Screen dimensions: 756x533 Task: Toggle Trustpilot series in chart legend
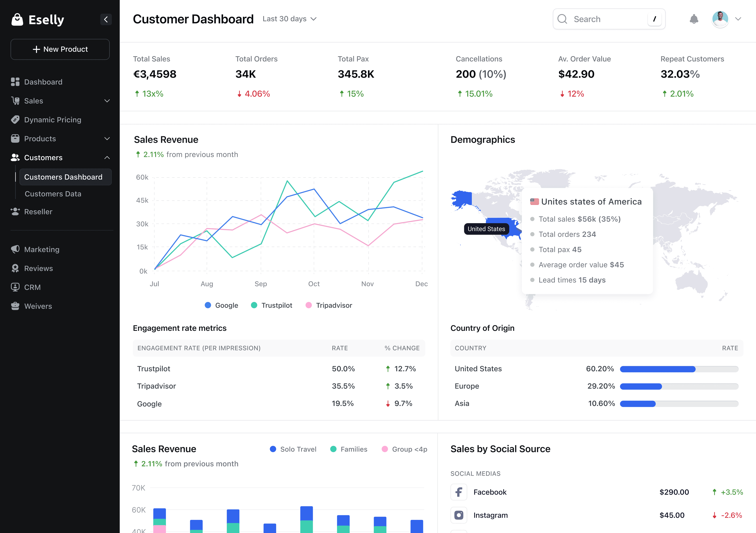pos(271,305)
